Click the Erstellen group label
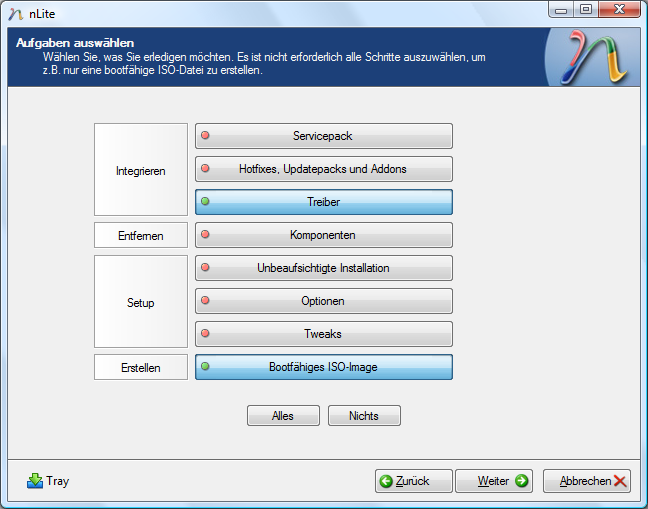This screenshot has height=509, width=648. [x=141, y=368]
